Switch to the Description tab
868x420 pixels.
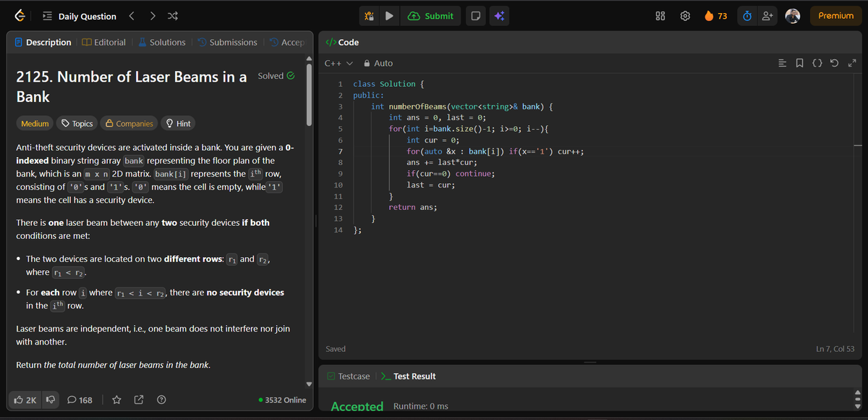pyautogui.click(x=43, y=43)
